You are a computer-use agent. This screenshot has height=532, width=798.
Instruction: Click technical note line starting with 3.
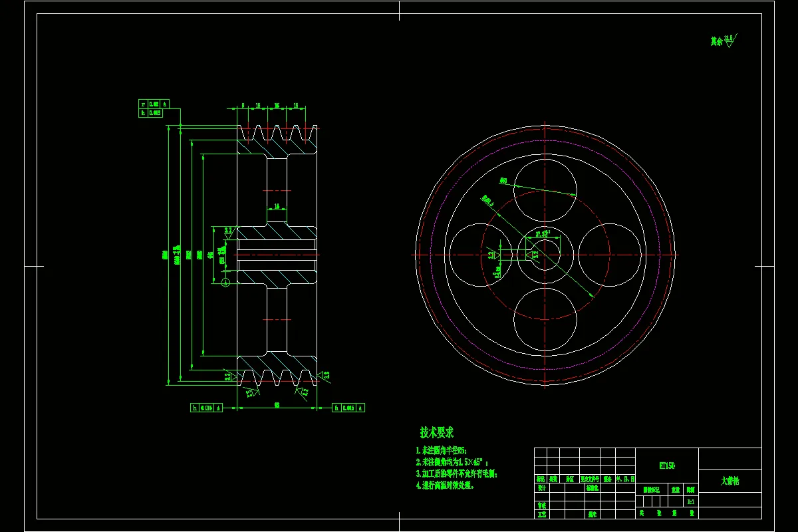click(456, 474)
